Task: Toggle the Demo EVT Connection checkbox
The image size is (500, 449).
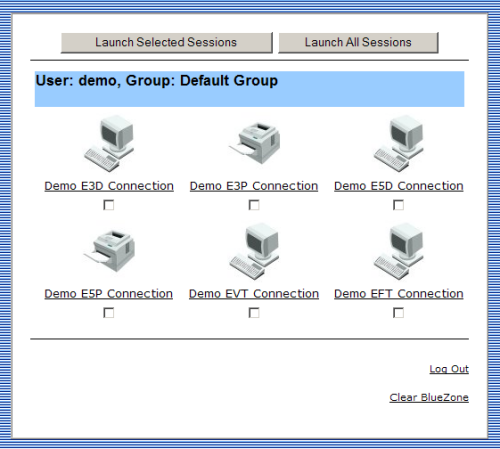Action: click(x=254, y=313)
